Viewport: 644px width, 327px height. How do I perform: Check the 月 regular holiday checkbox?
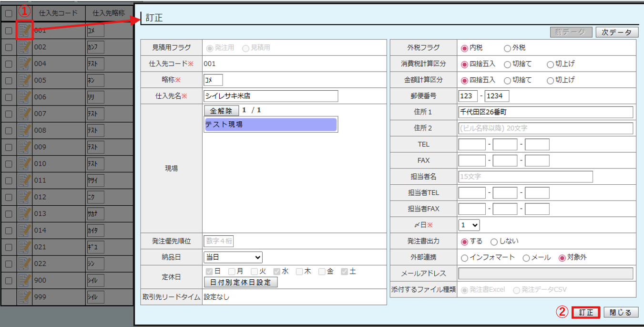click(232, 272)
